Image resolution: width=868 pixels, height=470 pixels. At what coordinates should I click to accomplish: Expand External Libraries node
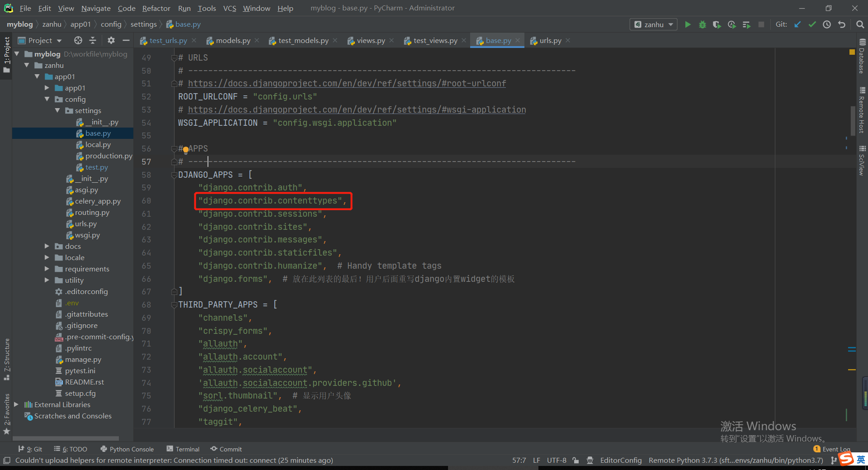(16, 404)
